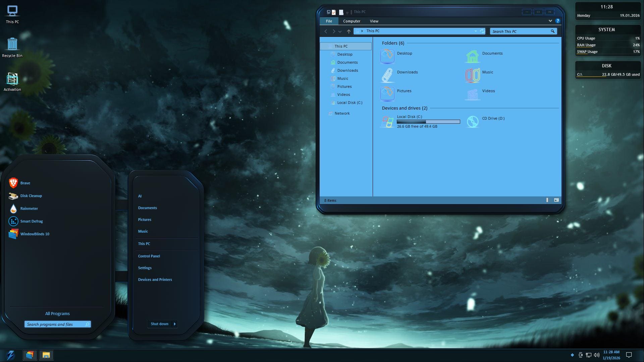Open the This PC desktop icon

(x=12, y=15)
